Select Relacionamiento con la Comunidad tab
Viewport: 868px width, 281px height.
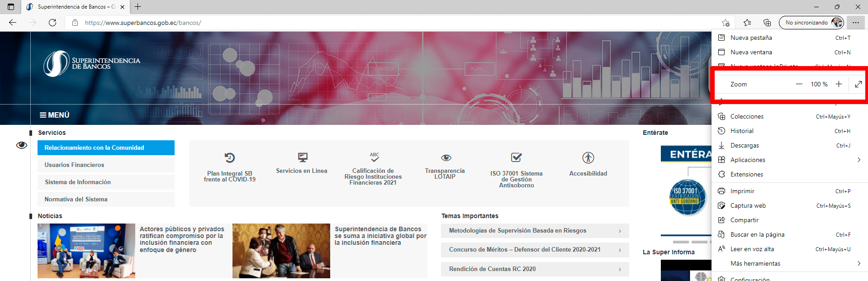(x=106, y=148)
